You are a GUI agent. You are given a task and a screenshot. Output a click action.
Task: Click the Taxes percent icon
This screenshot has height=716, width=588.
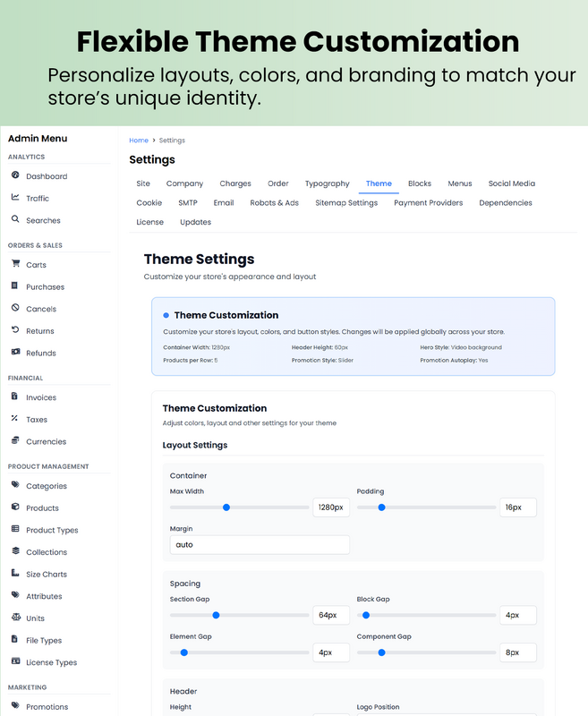click(15, 419)
